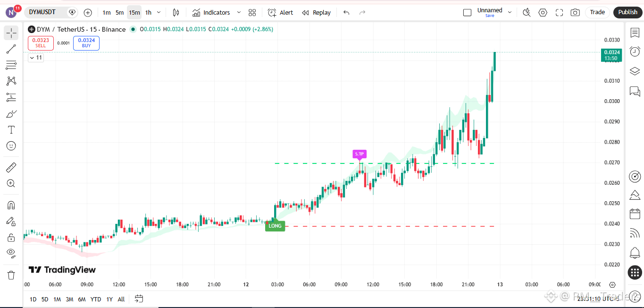
Task: Open the Trade panel
Action: [x=597, y=12]
